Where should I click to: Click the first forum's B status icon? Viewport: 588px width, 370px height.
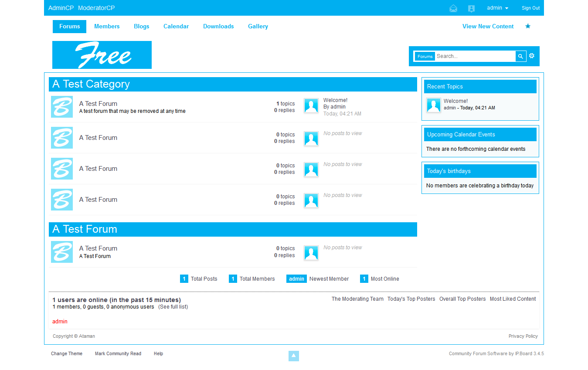coord(62,107)
